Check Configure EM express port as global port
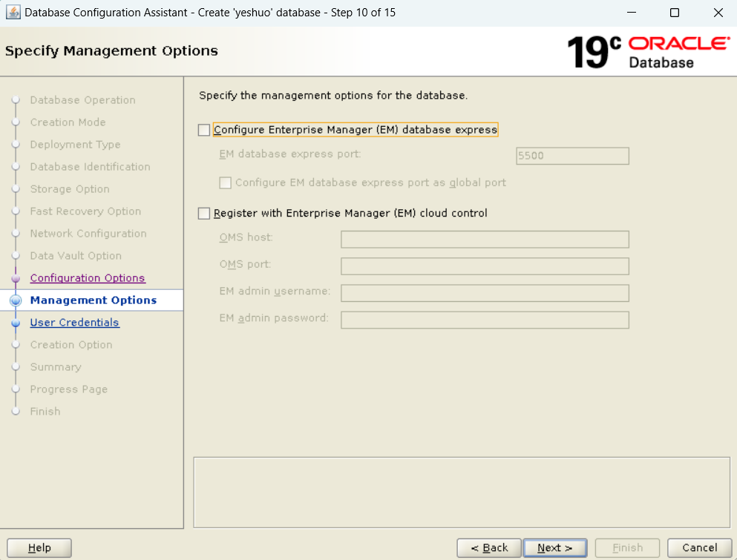 pos(225,182)
